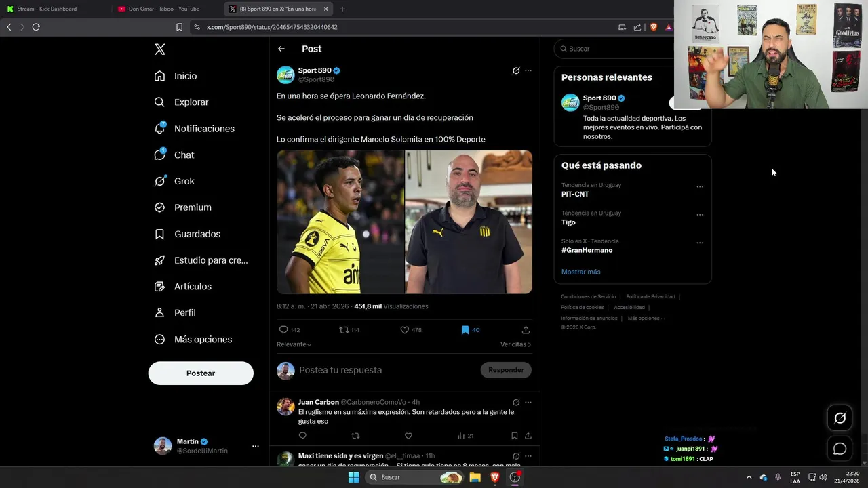
Task: Open Sport 890 in Personas relevantes
Action: point(599,98)
